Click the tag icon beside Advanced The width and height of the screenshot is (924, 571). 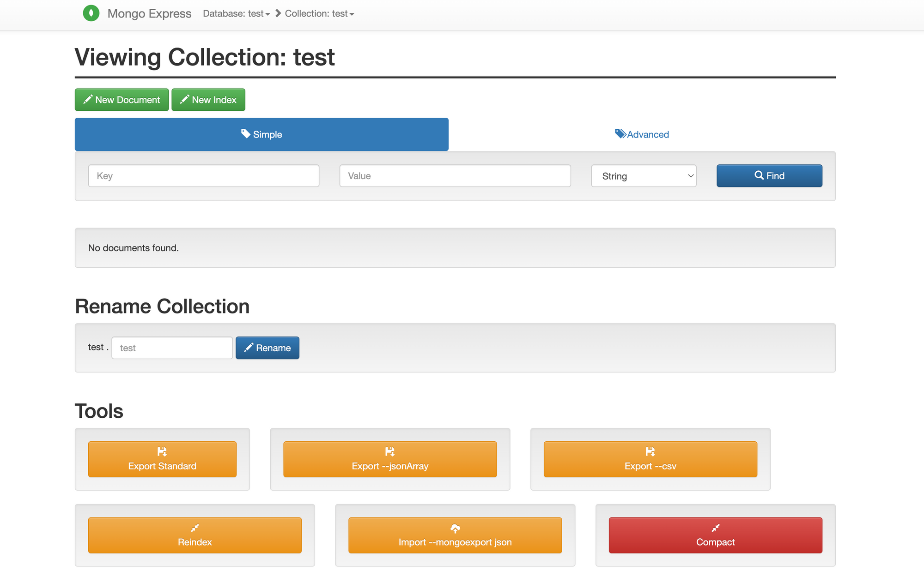pyautogui.click(x=620, y=134)
